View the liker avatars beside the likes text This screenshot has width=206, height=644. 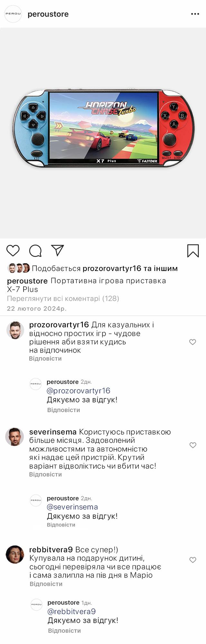(x=19, y=268)
